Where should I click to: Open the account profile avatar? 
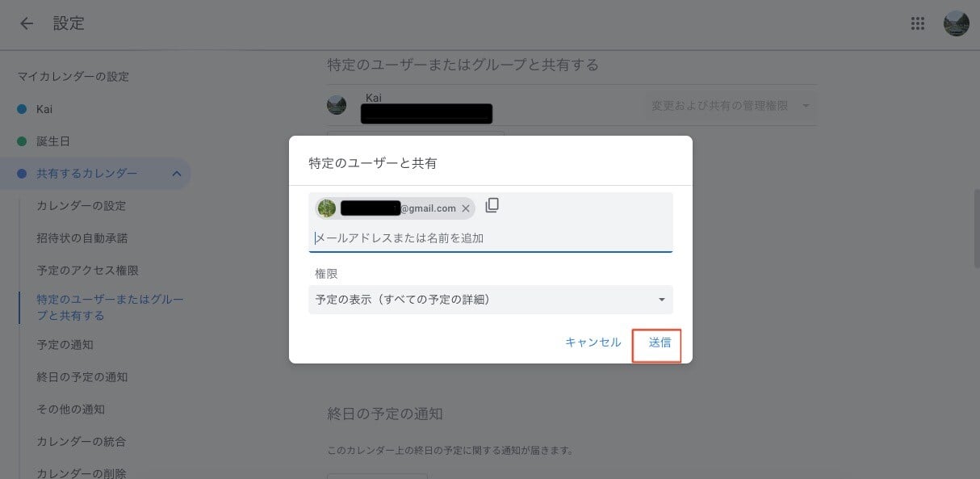(957, 23)
